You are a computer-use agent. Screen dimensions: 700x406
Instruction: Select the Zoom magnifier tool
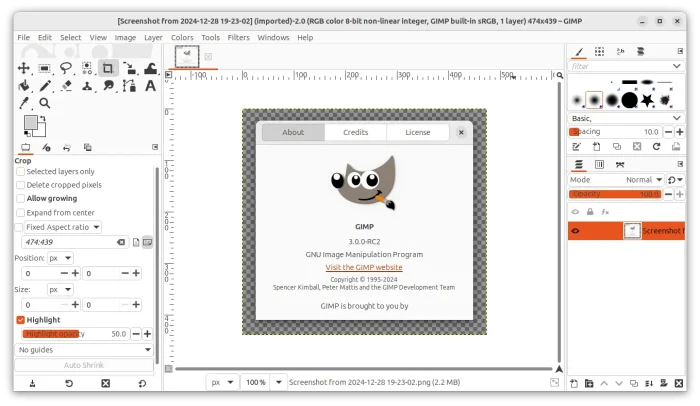pos(44,103)
